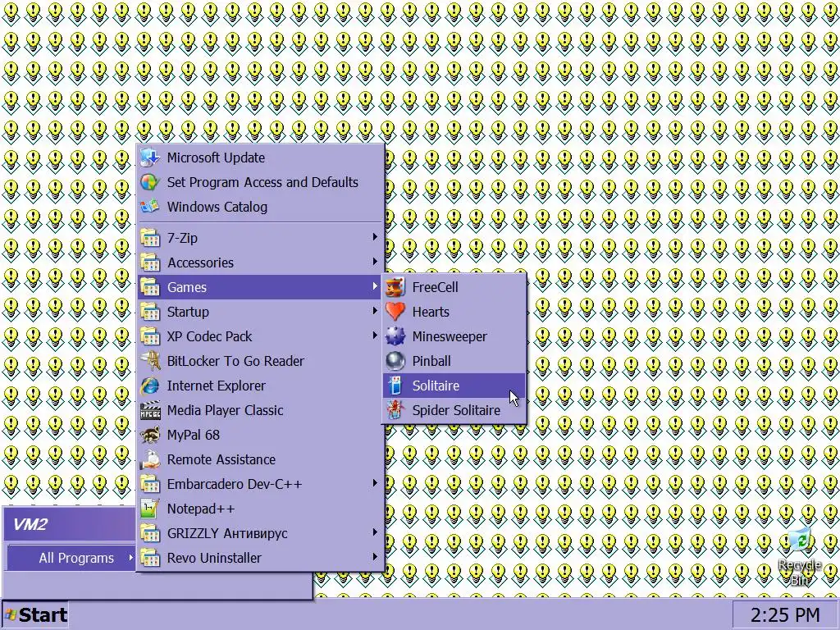The width and height of the screenshot is (840, 630).
Task: Expand the XP Codec Pack submenu arrow
Action: 375,336
